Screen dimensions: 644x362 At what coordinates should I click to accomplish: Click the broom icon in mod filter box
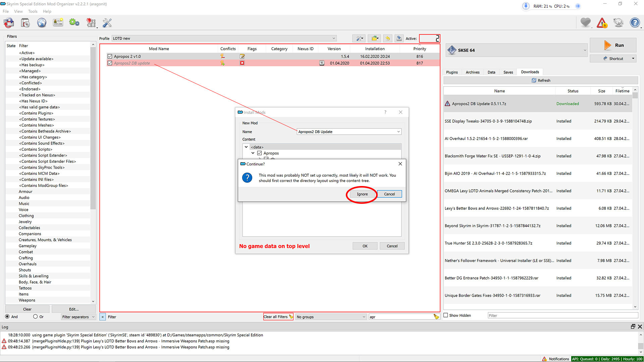click(x=436, y=317)
